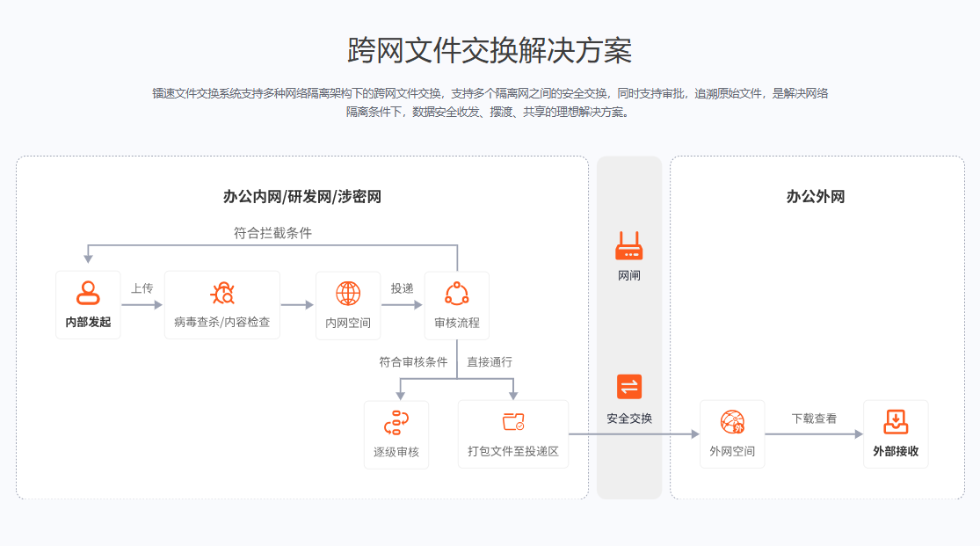Select the 办公内网/研发网/涉密网 panel title
Viewport: 980px width, 546px height.
pyautogui.click(x=302, y=196)
